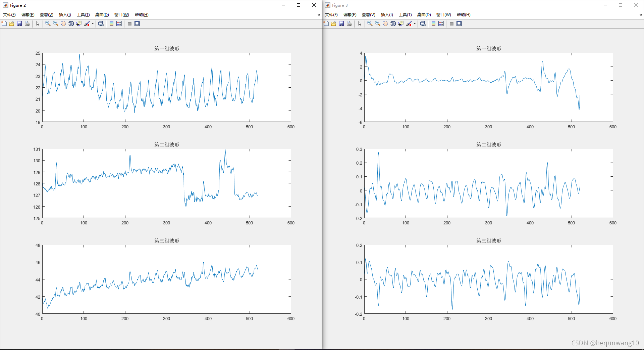Open 工具(T) menu in Figure 2

pos(83,15)
